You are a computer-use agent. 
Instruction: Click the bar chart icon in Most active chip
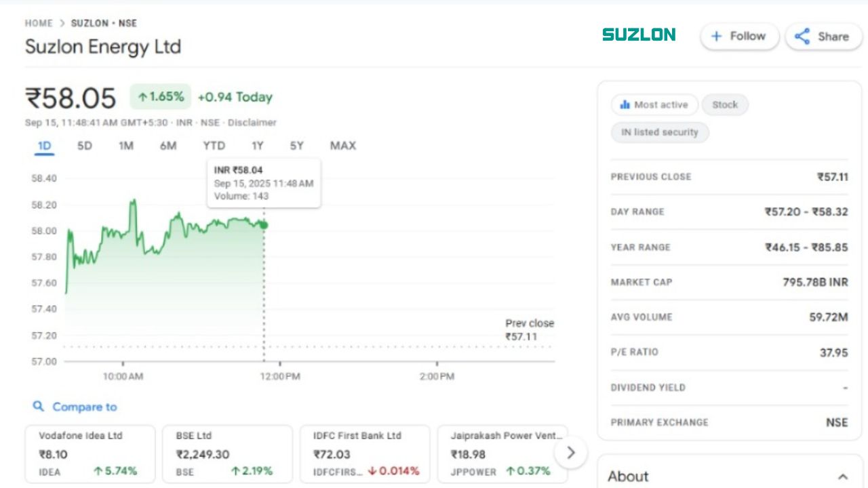tap(625, 105)
